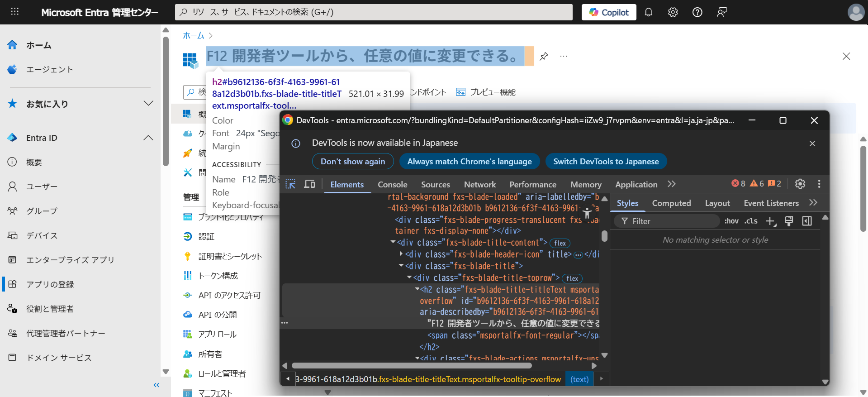This screenshot has width=868, height=397.
Task: Click the Styles Filter input
Action: tap(667, 221)
